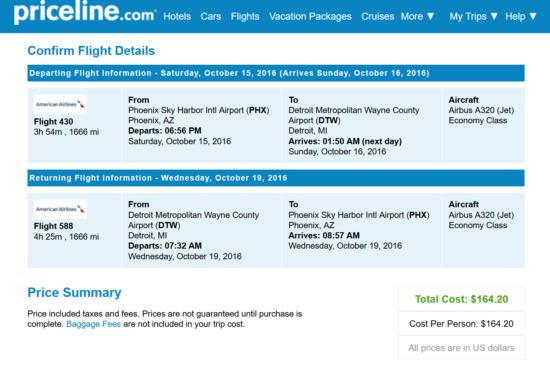550x367 pixels.
Task: Click the Departing Flight Information header bar
Action: coord(276,73)
